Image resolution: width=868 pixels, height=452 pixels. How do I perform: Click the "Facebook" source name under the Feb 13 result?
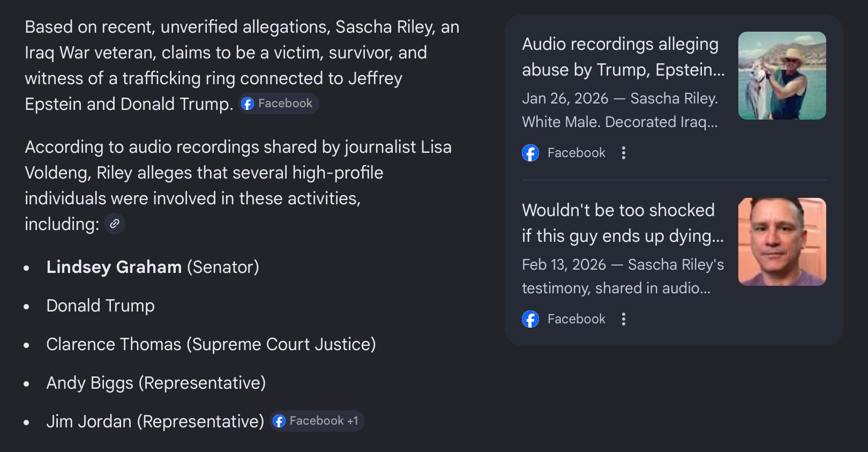(x=576, y=319)
